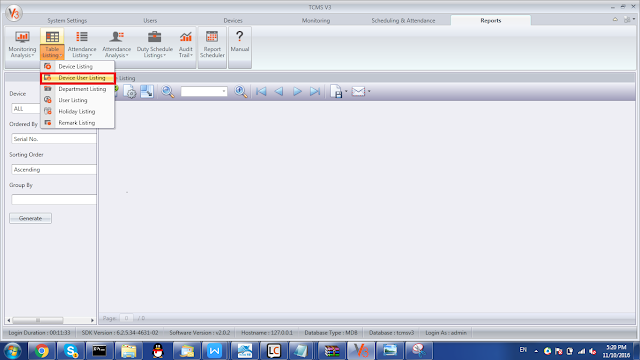Go to the next report page
This screenshot has width=640, height=360.
297,91
